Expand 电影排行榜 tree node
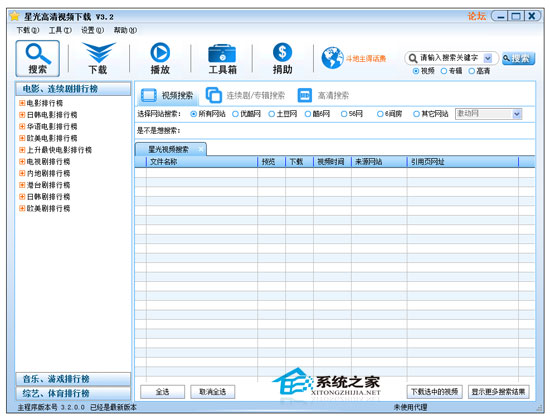The height and width of the screenshot is (420, 550). (x=22, y=103)
